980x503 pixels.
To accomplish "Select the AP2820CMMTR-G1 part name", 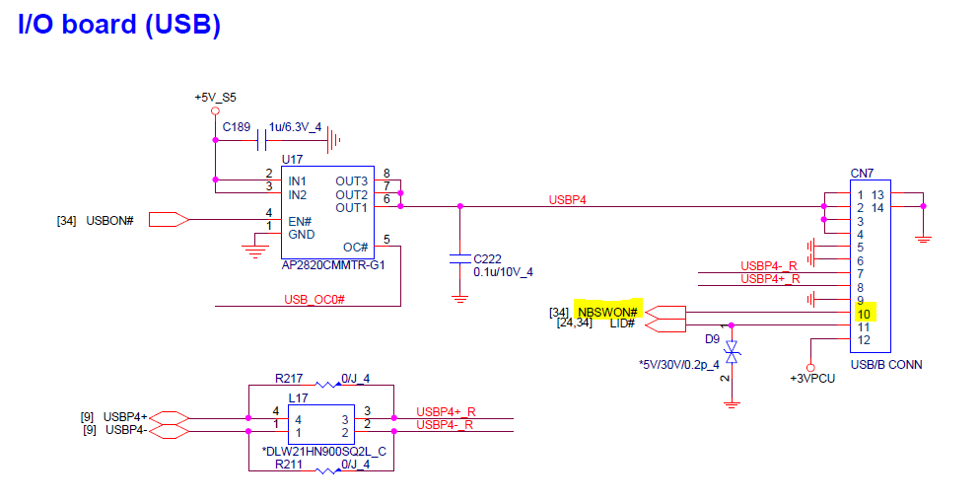I will 333,265.
